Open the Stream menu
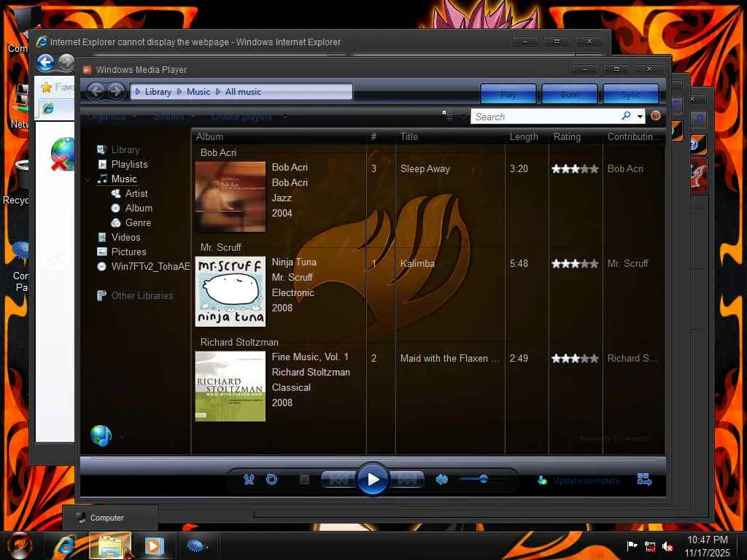747x560 pixels. click(x=172, y=117)
